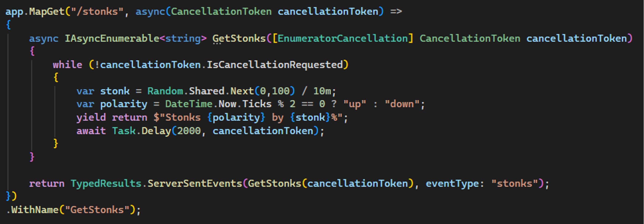Click the eventType named argument
644x224 pixels.
click(x=452, y=184)
